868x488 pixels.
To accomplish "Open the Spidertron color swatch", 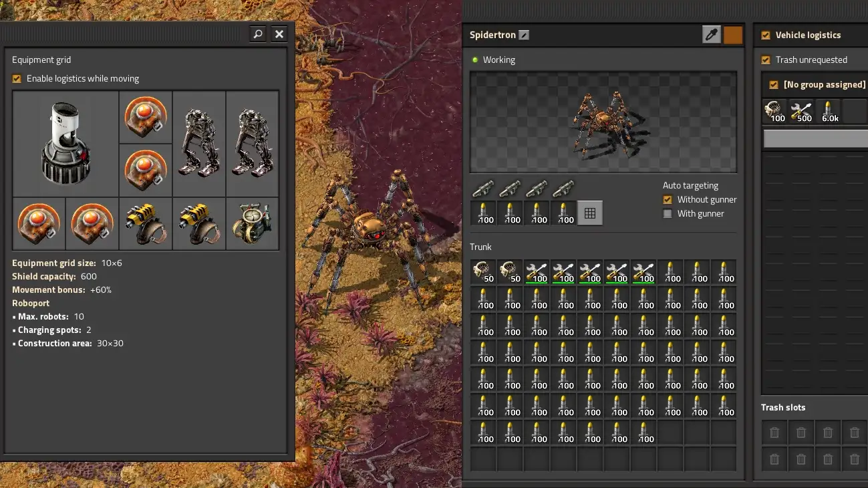I will (733, 34).
